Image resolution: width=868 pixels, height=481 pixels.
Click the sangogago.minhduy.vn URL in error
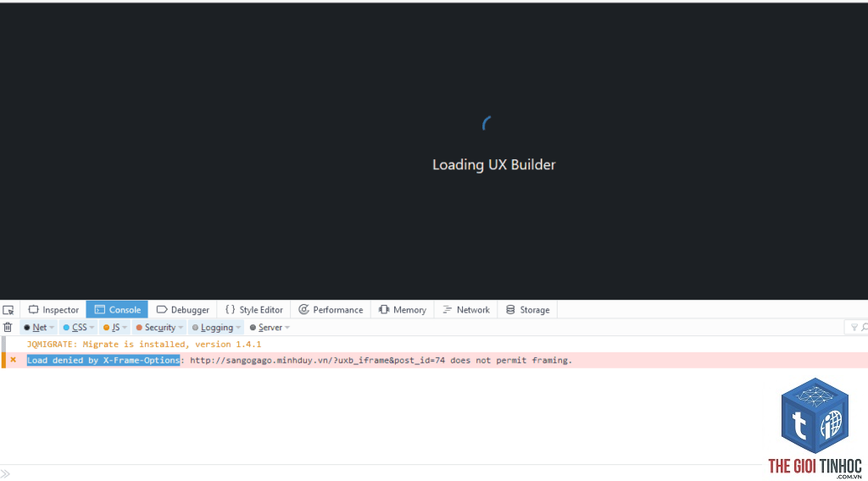317,360
